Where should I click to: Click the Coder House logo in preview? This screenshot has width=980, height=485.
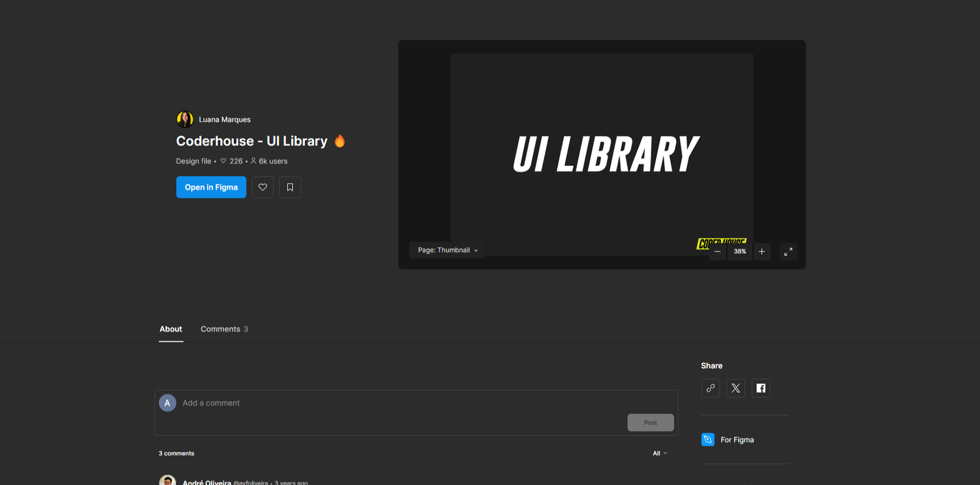[x=721, y=244]
